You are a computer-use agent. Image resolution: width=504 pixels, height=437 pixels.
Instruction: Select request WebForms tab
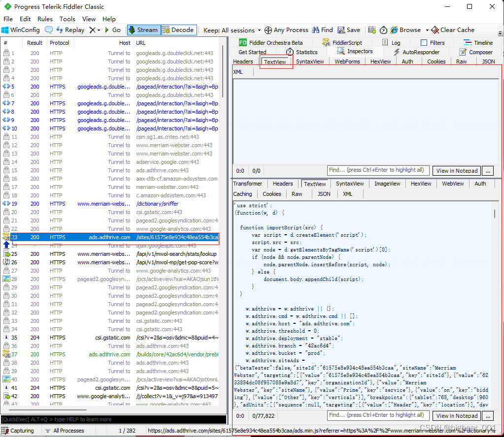(347, 62)
